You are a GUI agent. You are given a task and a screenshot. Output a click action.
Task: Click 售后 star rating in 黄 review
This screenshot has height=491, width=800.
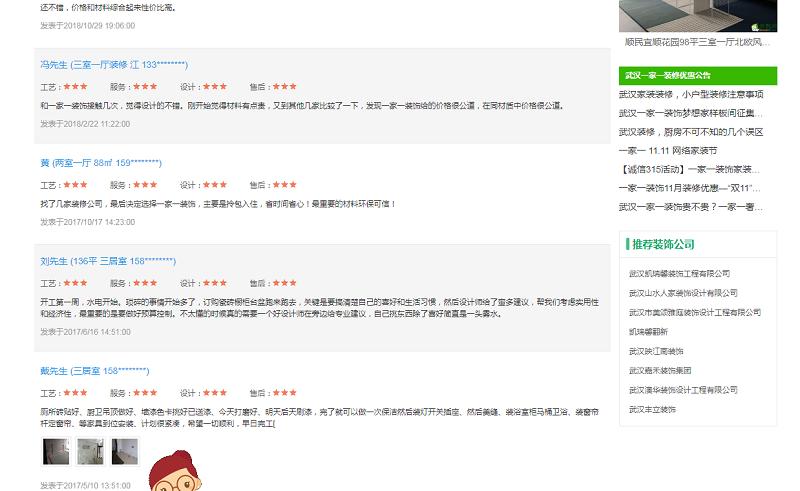[285, 185]
